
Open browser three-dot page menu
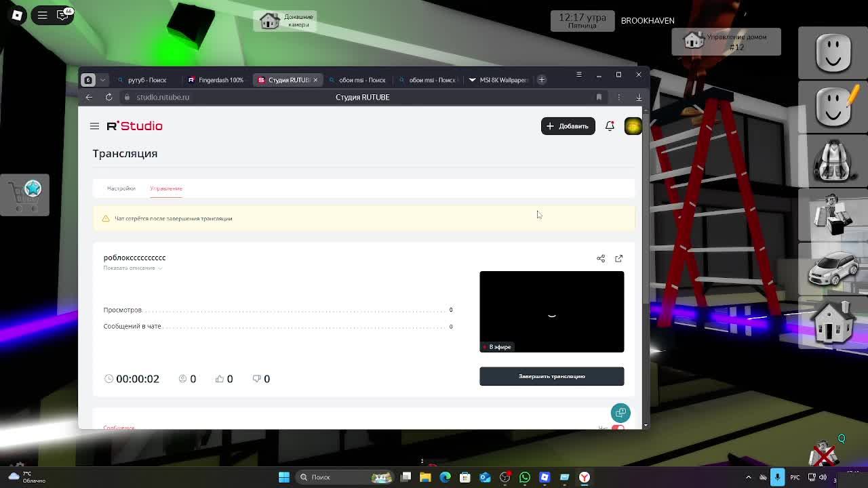(x=618, y=97)
